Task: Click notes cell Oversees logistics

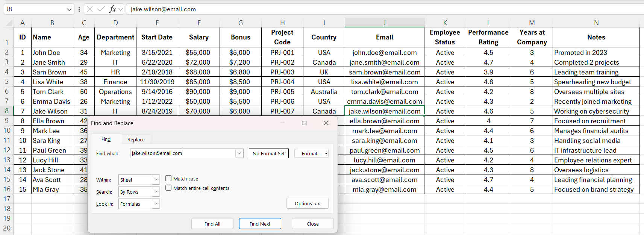Action: [x=596, y=170]
